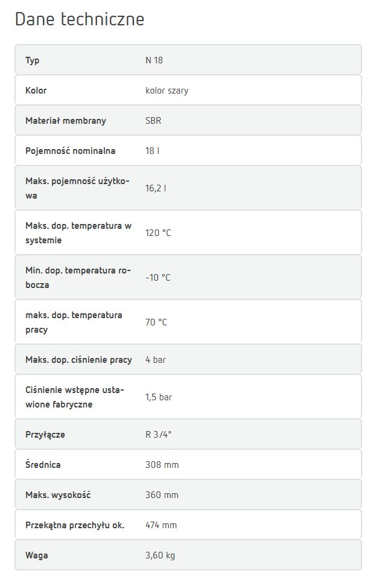376x588 pixels.
Task: Select the 'Przyłącze' row label
Action: (45, 435)
